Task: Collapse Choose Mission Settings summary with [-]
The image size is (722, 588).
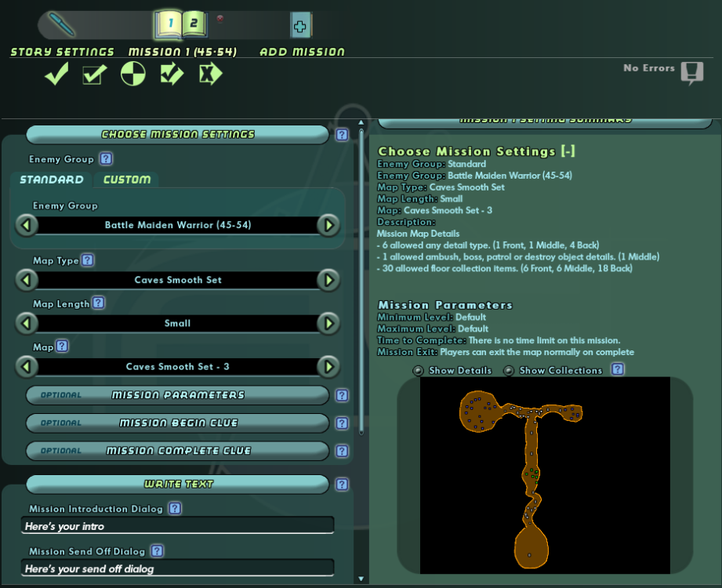Action: tap(568, 151)
